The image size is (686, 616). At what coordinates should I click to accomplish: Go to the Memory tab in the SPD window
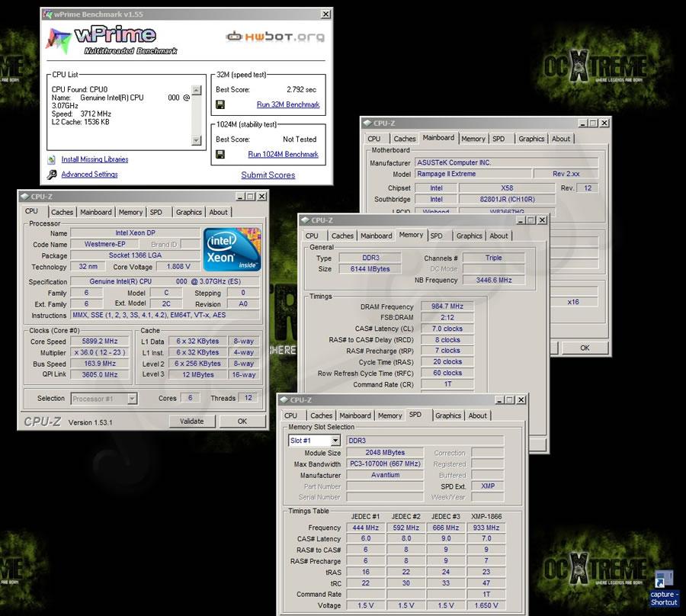click(x=390, y=415)
